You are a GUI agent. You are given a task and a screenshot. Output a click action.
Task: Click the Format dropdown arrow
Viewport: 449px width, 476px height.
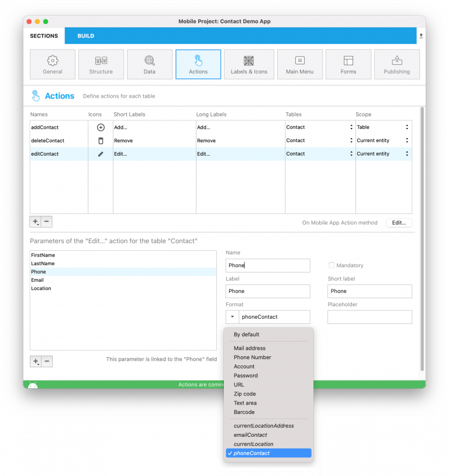pyautogui.click(x=232, y=316)
